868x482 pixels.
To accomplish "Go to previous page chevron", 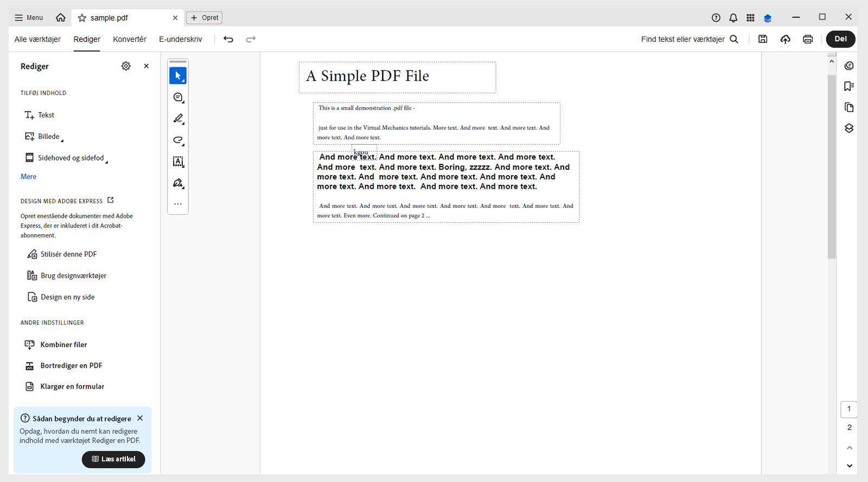I will pyautogui.click(x=850, y=448).
